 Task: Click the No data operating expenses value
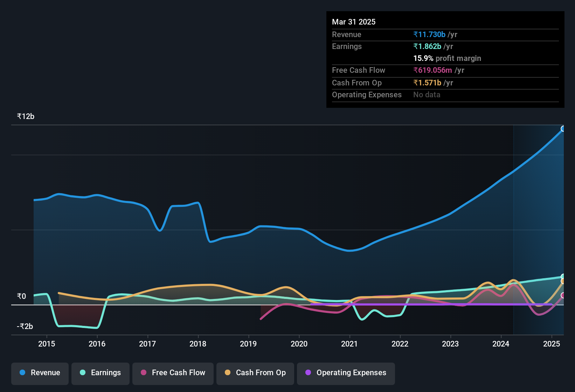coord(427,94)
